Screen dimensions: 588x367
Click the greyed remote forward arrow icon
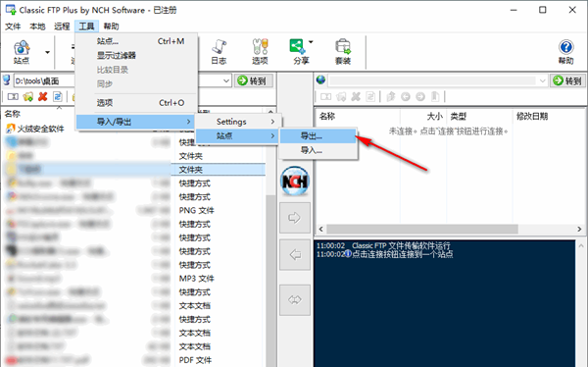420,97
